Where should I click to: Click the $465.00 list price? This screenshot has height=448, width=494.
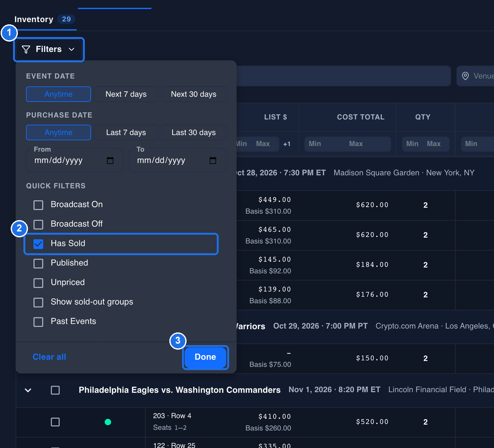(275, 229)
